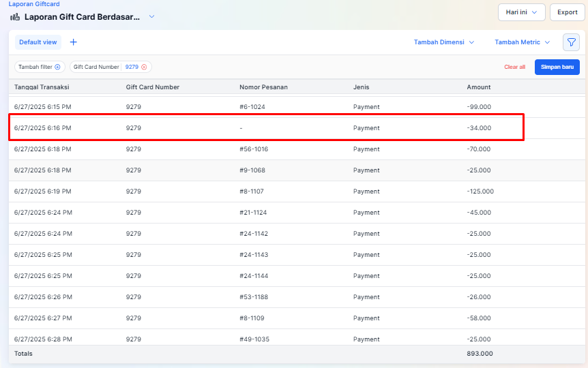
Task: Click order number #24-1142
Action: 254,234
